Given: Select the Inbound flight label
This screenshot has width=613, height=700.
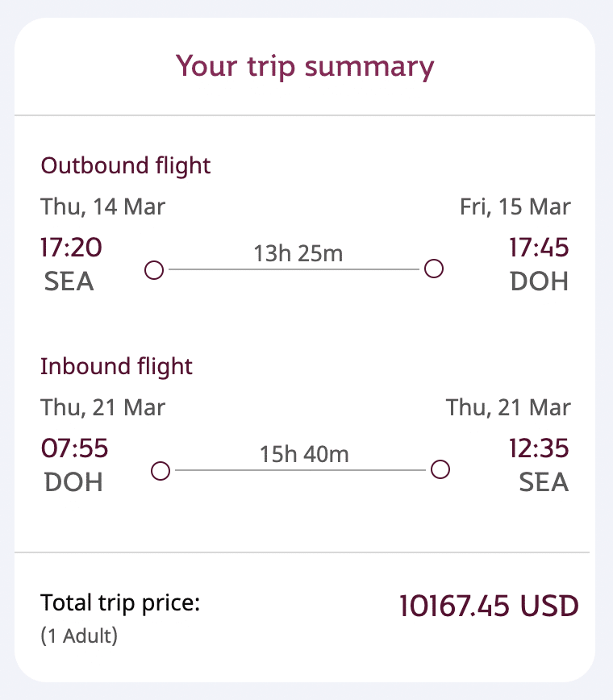Looking at the screenshot, I should click(x=117, y=367).
